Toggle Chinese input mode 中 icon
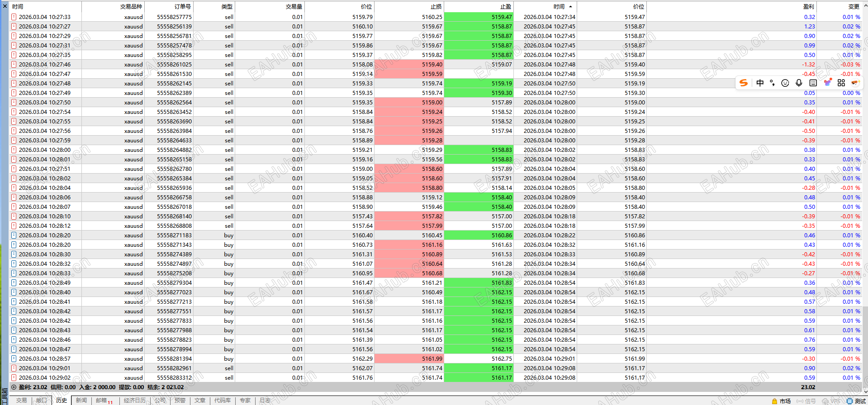This screenshot has height=405, width=868. (x=760, y=83)
